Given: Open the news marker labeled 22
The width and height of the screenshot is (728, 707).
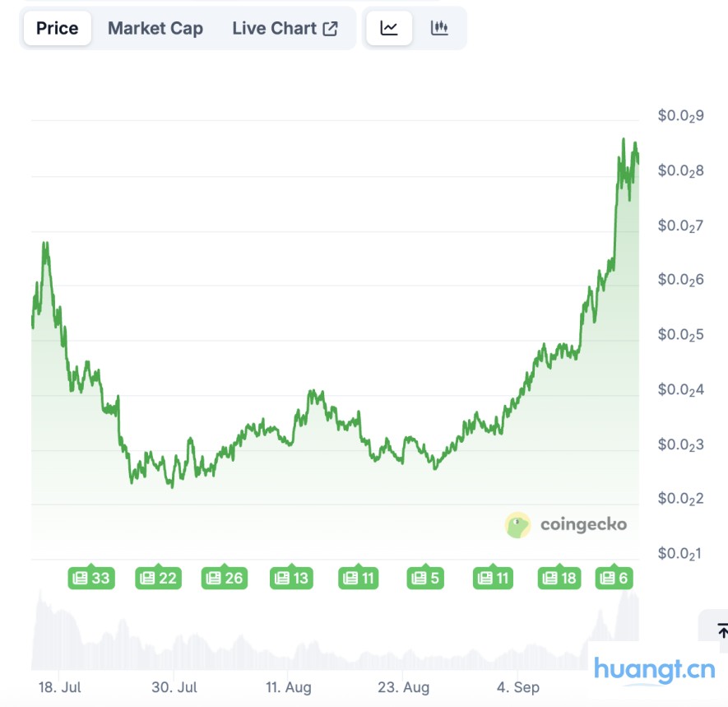Looking at the screenshot, I should pos(156,578).
